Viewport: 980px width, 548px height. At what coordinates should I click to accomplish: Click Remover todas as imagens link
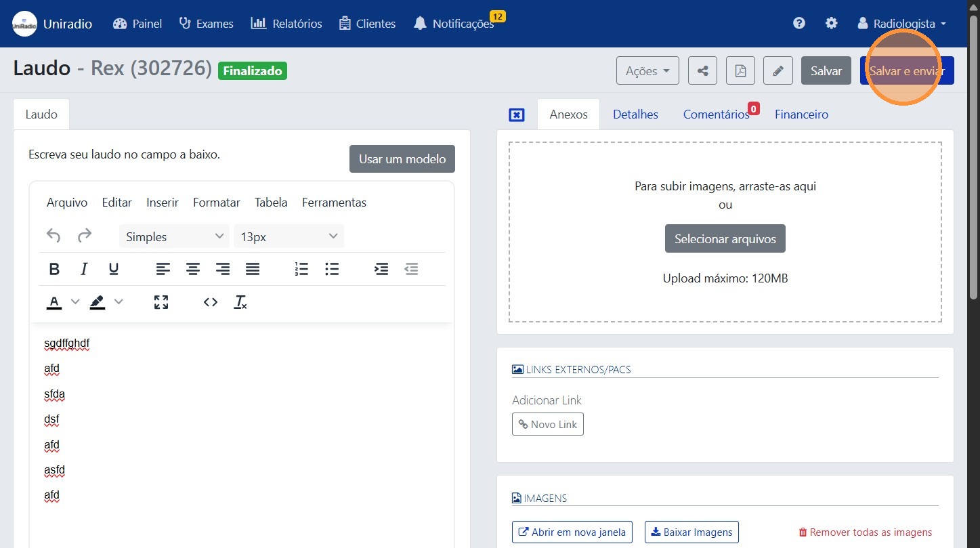865,532
